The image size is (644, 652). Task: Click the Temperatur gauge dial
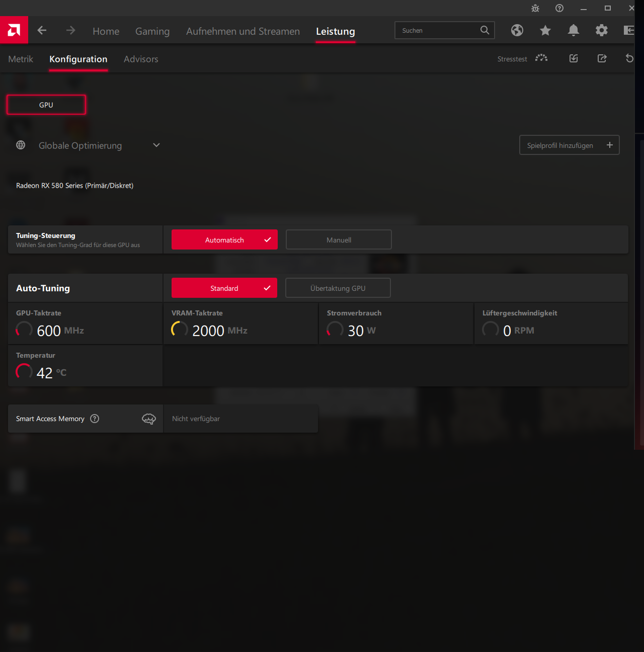(x=24, y=372)
